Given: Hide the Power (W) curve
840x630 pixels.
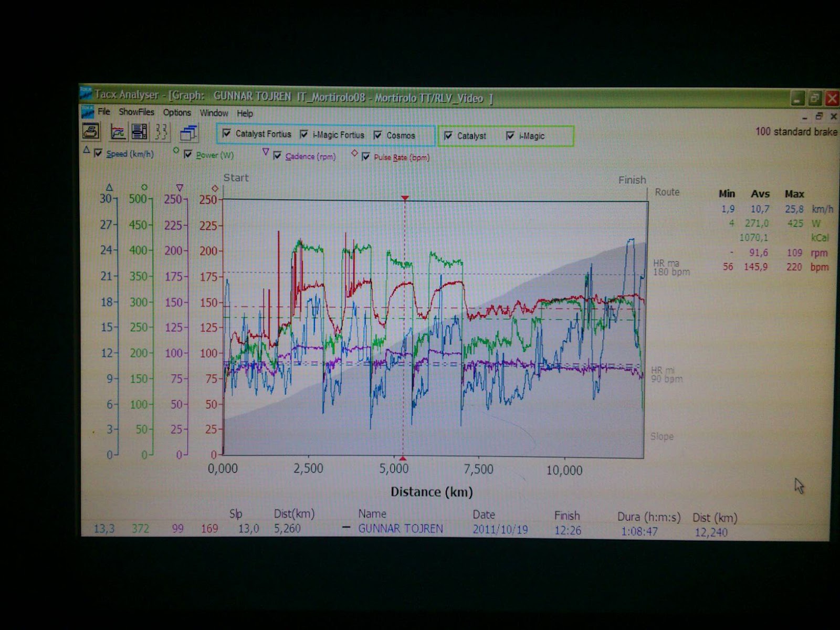Looking at the screenshot, I should (x=187, y=154).
